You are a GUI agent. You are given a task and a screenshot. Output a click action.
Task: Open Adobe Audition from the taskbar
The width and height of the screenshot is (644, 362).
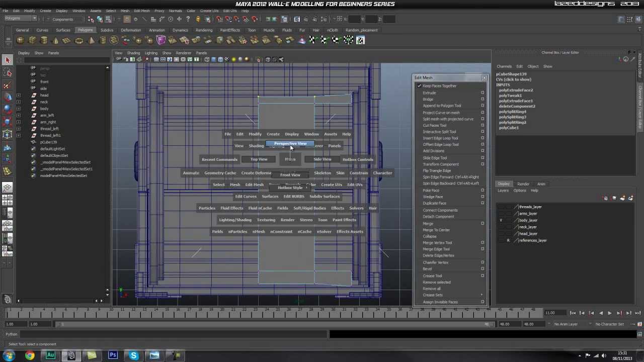coord(50,356)
